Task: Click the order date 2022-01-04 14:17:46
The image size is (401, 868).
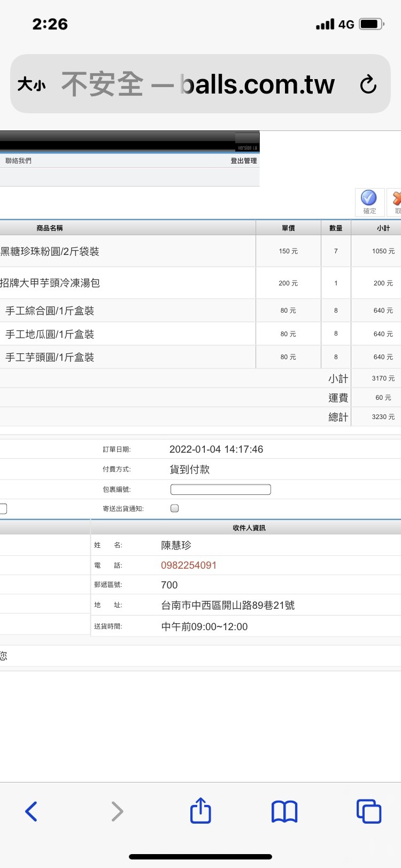Action: (216, 449)
